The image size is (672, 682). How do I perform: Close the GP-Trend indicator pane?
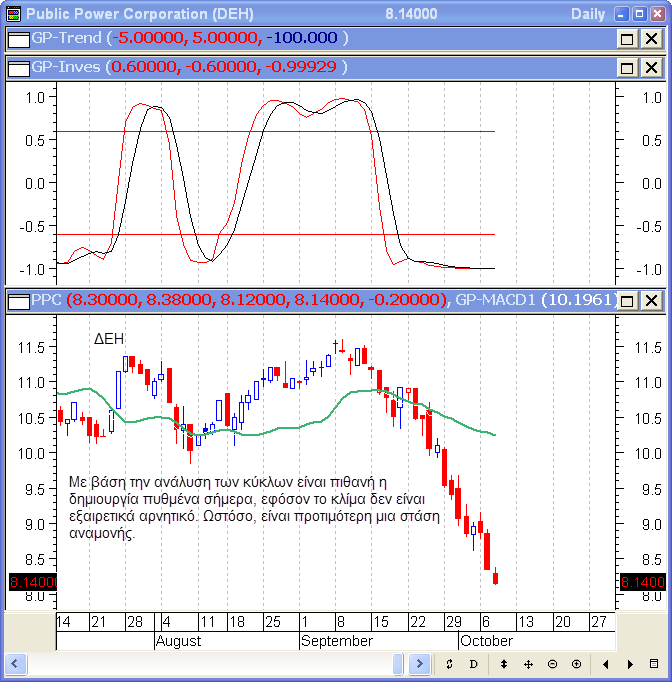pos(650,39)
